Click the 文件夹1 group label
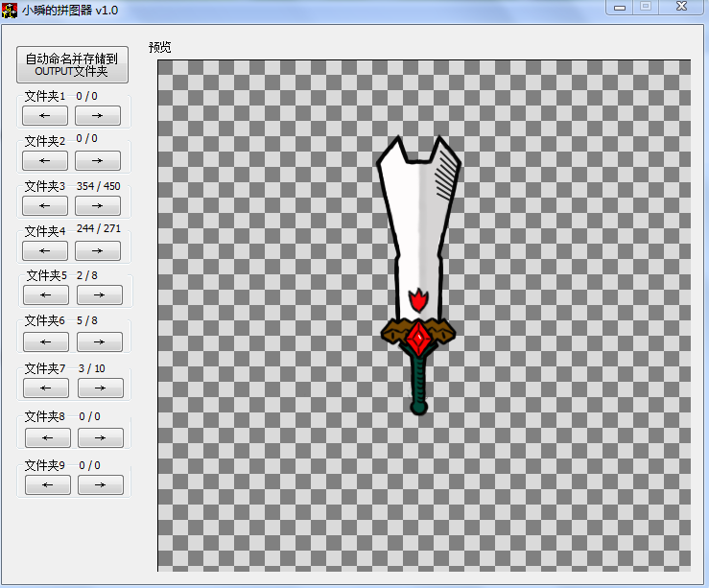The width and height of the screenshot is (709, 588). point(45,96)
